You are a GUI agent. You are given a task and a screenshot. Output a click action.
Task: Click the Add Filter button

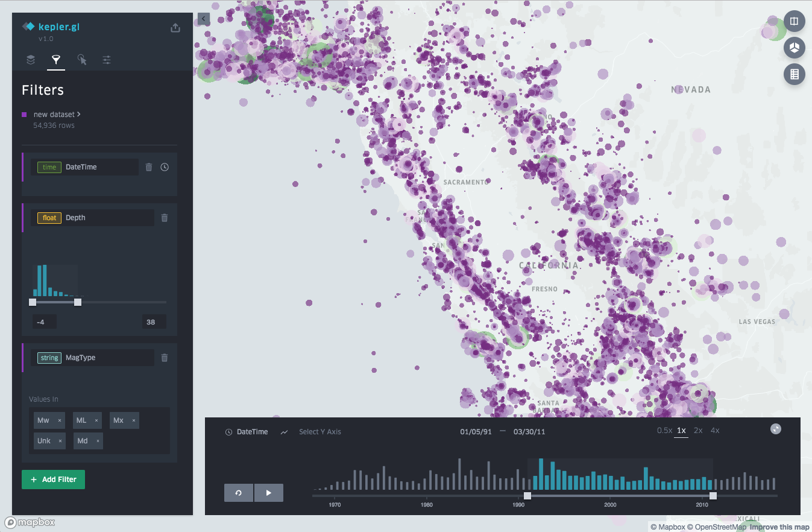click(x=53, y=480)
